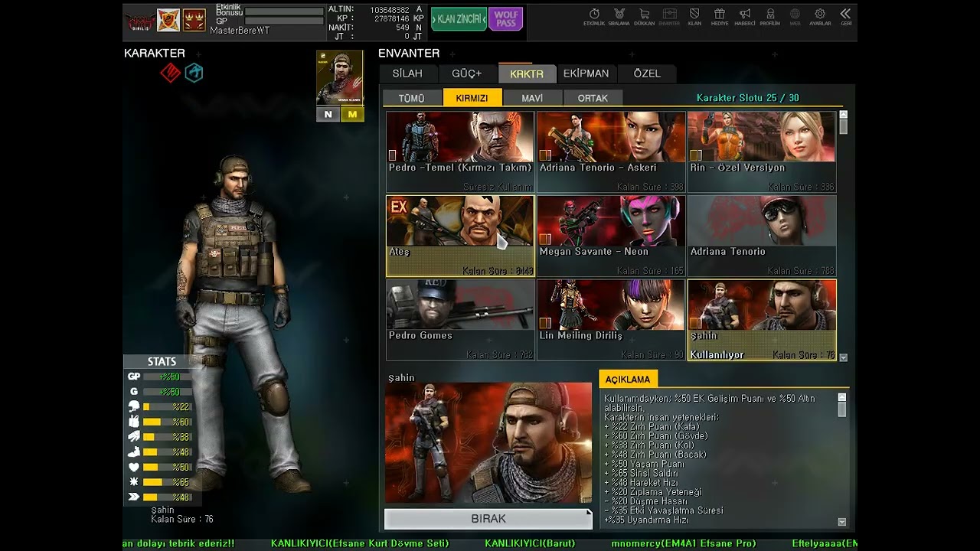Click the GP stat icon
The image size is (980, 551).
pyautogui.click(x=134, y=377)
